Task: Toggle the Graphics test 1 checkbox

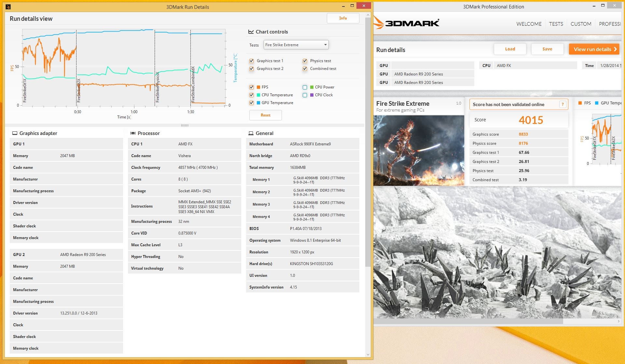Action: tap(251, 61)
